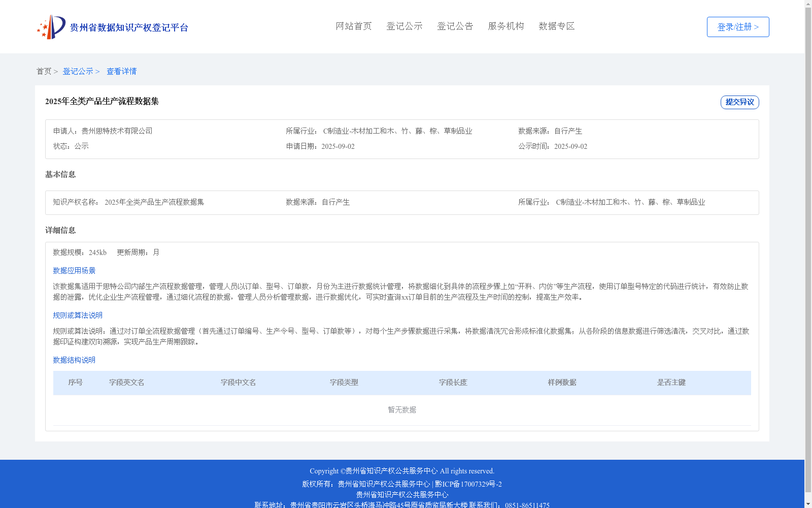812x508 pixels.
Task: Click the 字段英文名 column header
Action: point(127,383)
